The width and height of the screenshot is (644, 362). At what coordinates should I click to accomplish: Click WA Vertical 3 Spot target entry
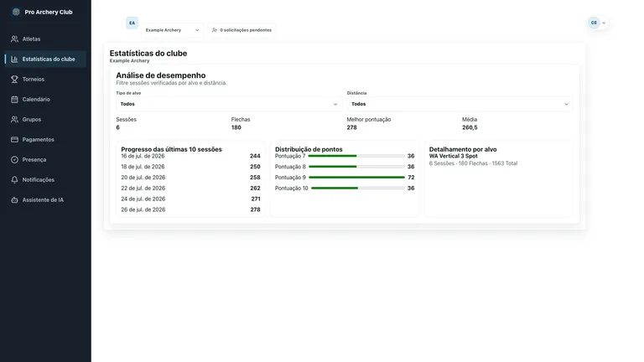pos(454,156)
